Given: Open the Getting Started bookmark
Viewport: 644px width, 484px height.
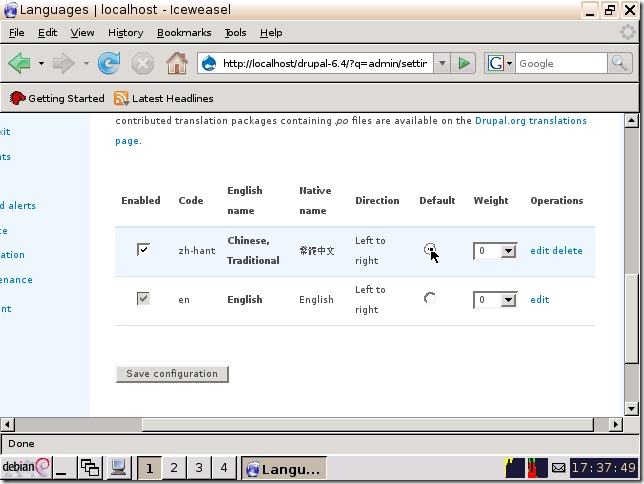Looking at the screenshot, I should pos(57,98).
